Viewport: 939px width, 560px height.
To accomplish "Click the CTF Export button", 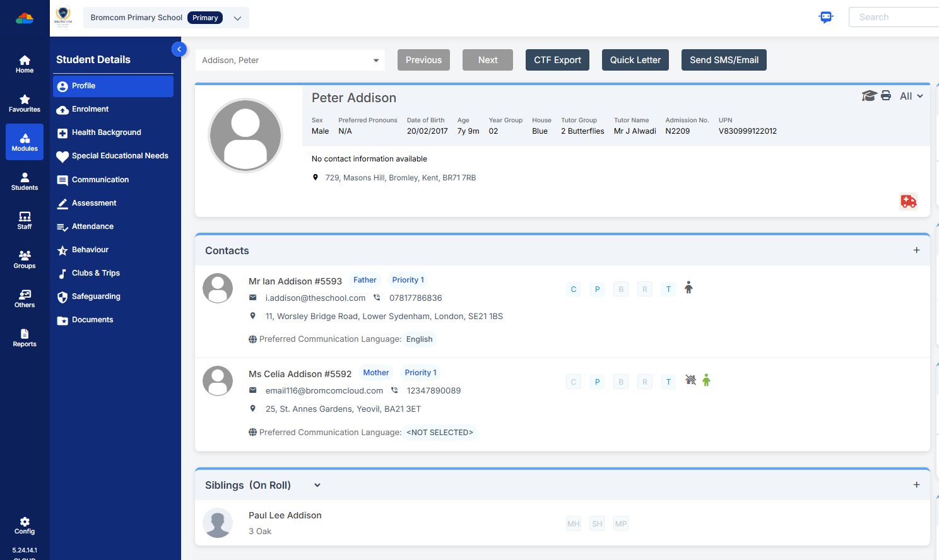I will coord(557,60).
